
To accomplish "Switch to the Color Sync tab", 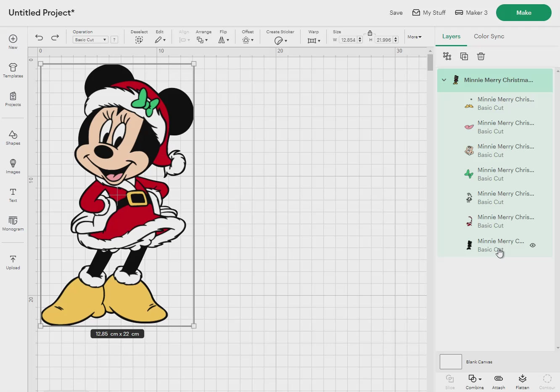I will click(489, 36).
